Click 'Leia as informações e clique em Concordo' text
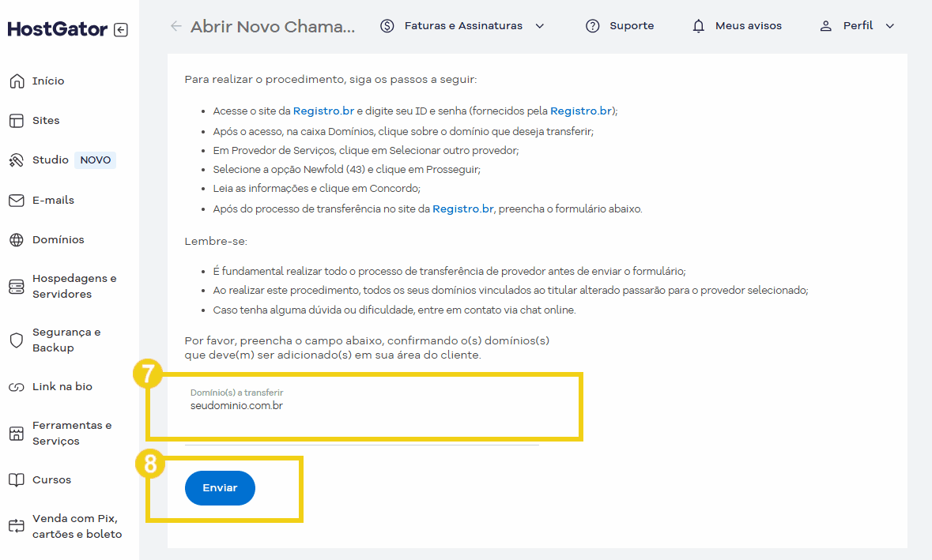Viewport: 932px width, 560px height. pyautogui.click(x=316, y=189)
